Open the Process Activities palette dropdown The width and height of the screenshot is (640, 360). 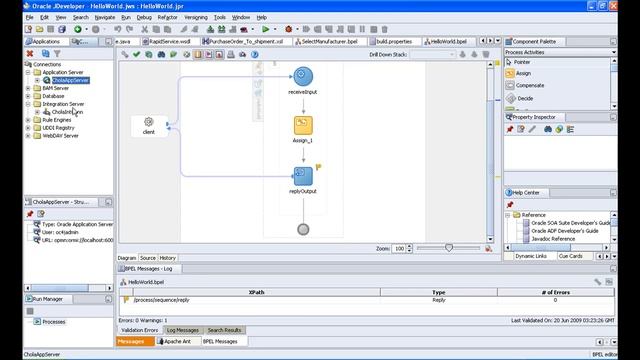pyautogui.click(x=614, y=52)
